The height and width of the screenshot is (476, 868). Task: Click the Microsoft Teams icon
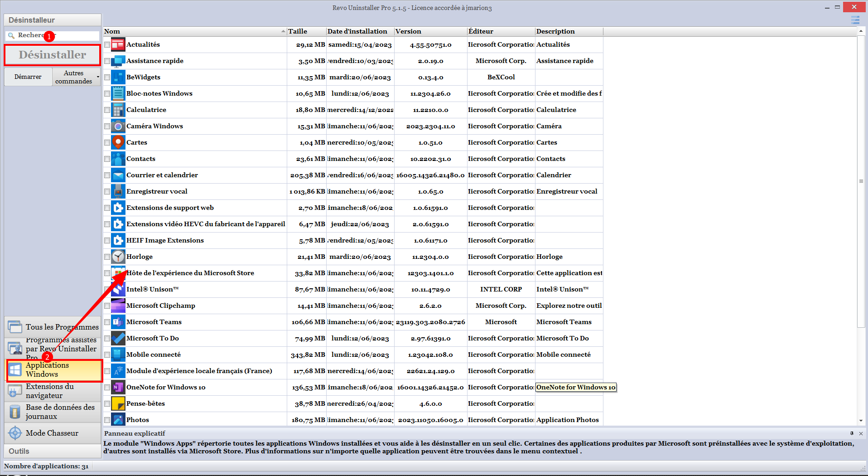click(118, 322)
